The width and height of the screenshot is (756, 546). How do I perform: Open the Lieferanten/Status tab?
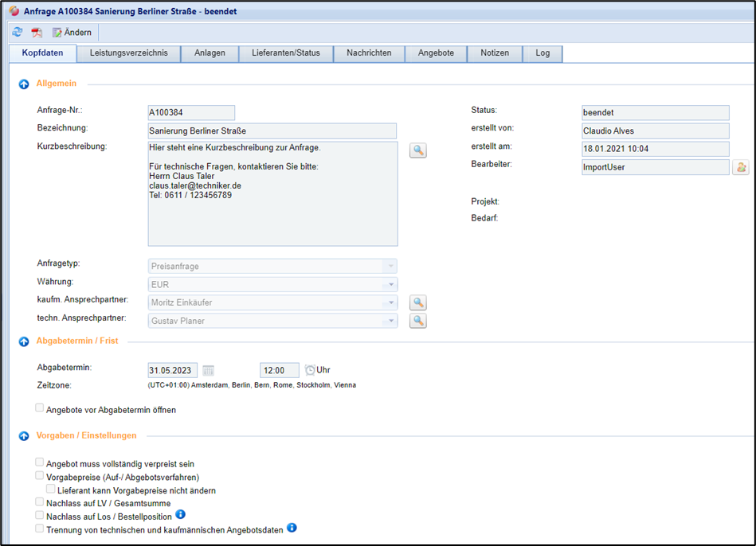[x=285, y=53]
